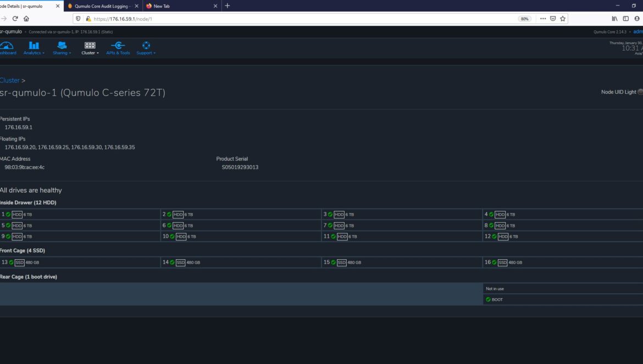
Task: Click the floating IPs list text
Action: tap(70, 147)
